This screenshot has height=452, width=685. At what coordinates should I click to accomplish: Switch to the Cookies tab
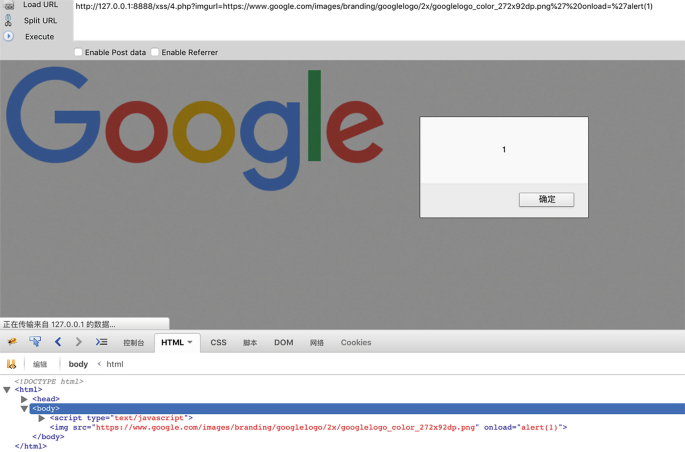point(356,343)
